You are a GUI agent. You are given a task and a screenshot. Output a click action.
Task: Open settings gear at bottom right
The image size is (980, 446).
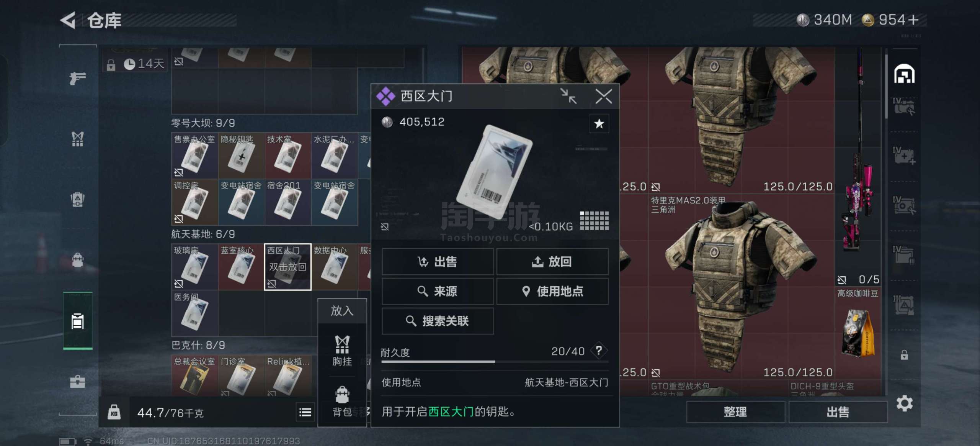tap(904, 403)
